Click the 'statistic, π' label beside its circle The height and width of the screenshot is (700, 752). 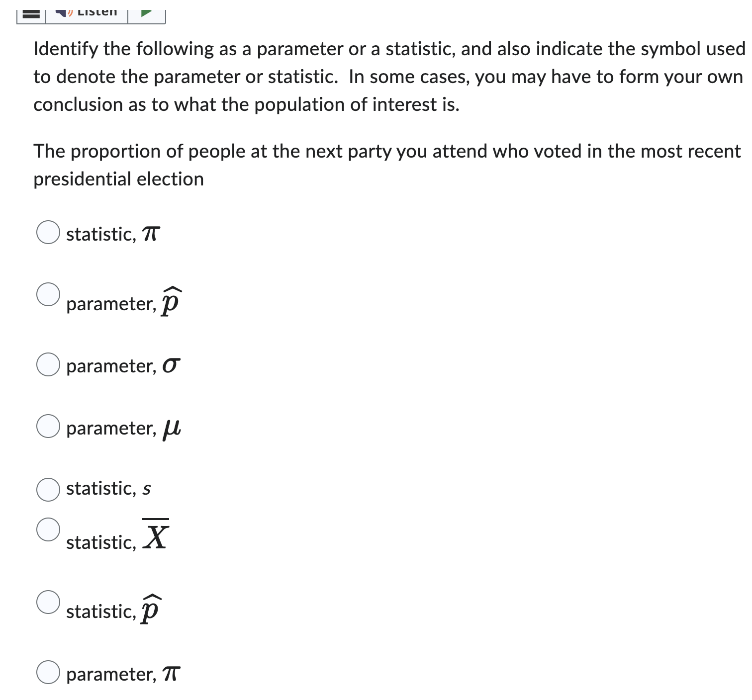[x=111, y=233]
